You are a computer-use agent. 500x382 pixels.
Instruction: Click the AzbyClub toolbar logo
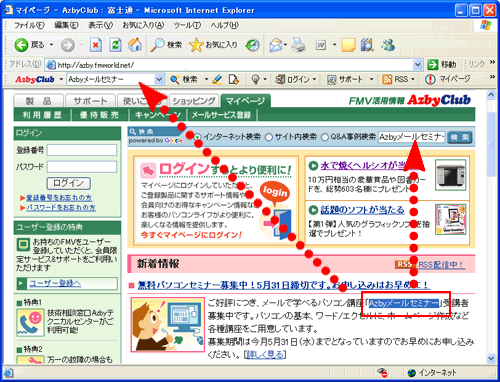click(x=35, y=79)
